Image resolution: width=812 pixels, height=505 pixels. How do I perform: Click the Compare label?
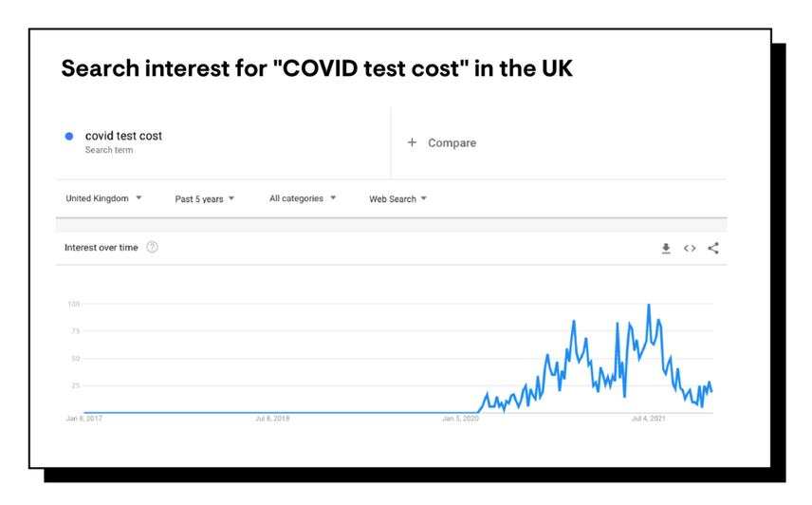(x=452, y=142)
